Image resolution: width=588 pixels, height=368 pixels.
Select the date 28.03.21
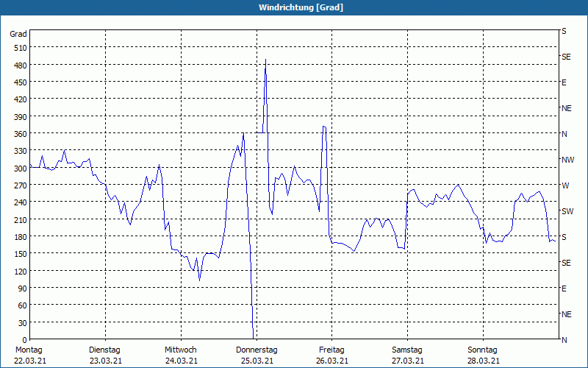[484, 361]
